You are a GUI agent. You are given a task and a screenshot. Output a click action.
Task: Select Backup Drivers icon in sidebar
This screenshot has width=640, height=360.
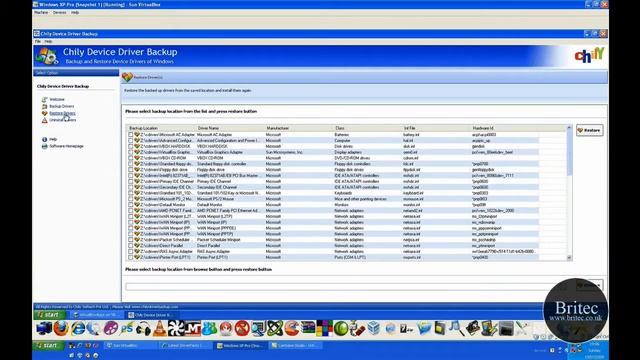point(44,106)
